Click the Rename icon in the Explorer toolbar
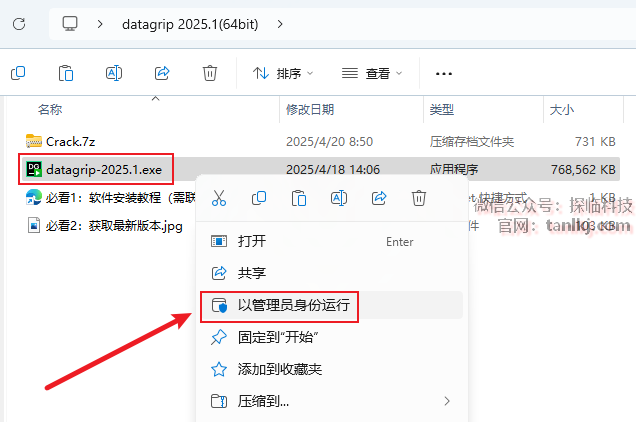The image size is (636, 422). (114, 73)
